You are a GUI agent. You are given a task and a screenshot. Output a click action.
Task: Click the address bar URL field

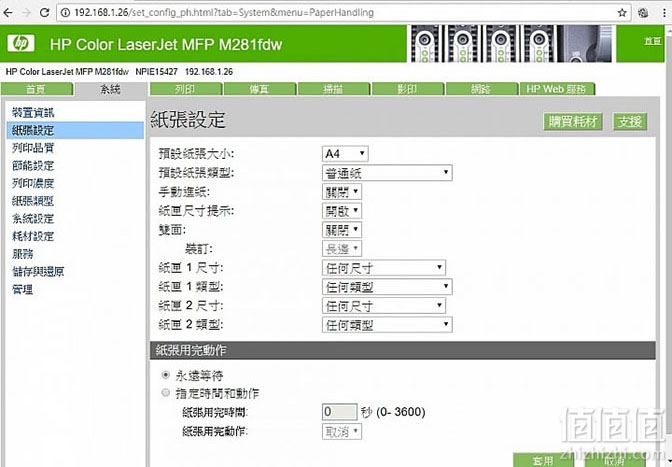(343, 12)
